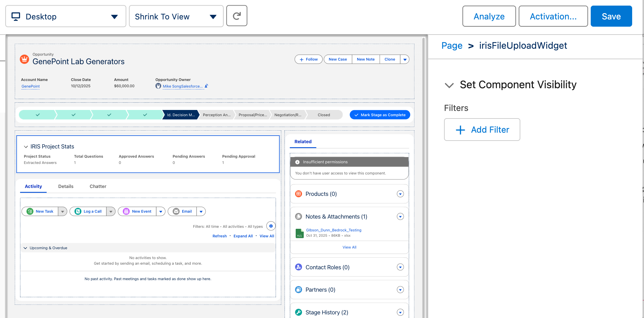Image resolution: width=644 pixels, height=318 pixels.
Task: Click the $60,000.00 Amount value
Action: point(124,86)
